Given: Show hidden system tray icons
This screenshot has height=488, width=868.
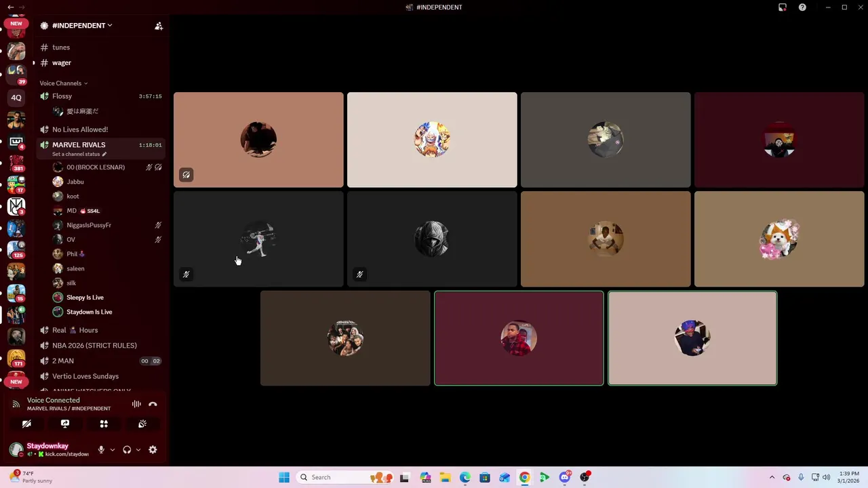Looking at the screenshot, I should point(772,477).
